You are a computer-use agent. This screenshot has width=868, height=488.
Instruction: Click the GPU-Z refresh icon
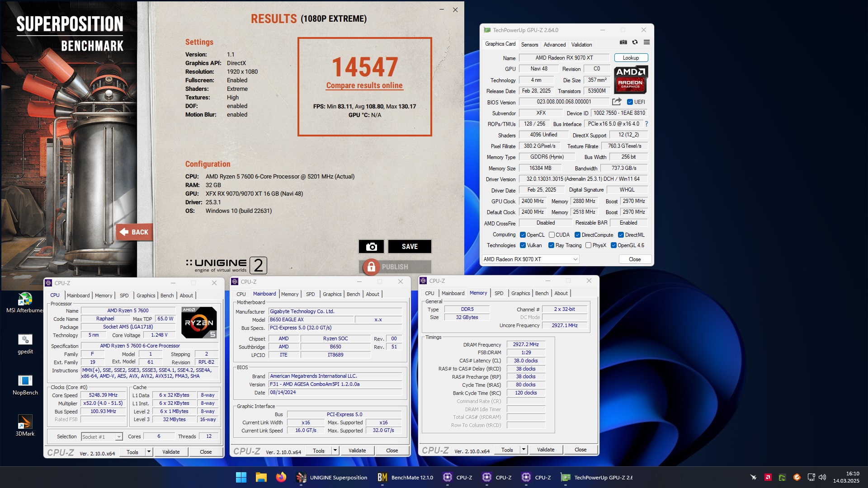[x=635, y=42]
